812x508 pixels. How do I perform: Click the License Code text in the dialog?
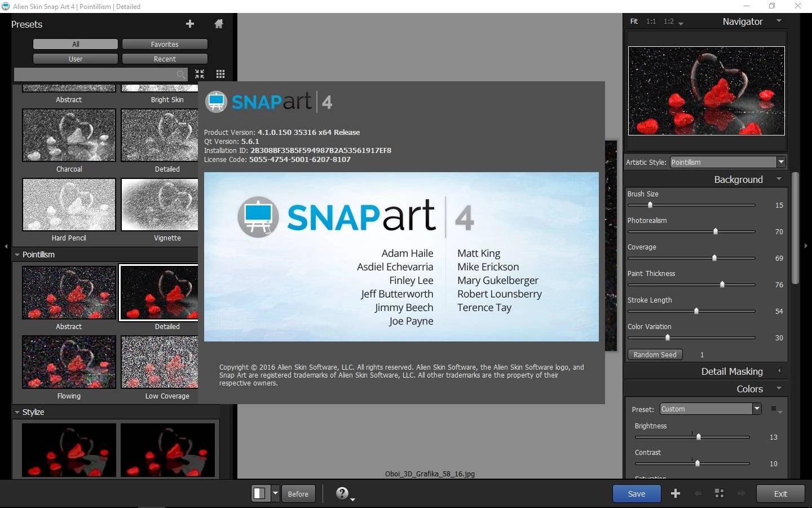(x=277, y=160)
